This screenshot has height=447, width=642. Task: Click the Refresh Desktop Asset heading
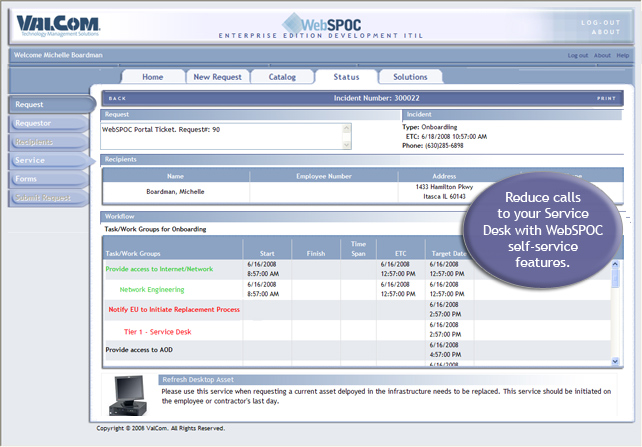pyautogui.click(x=198, y=379)
